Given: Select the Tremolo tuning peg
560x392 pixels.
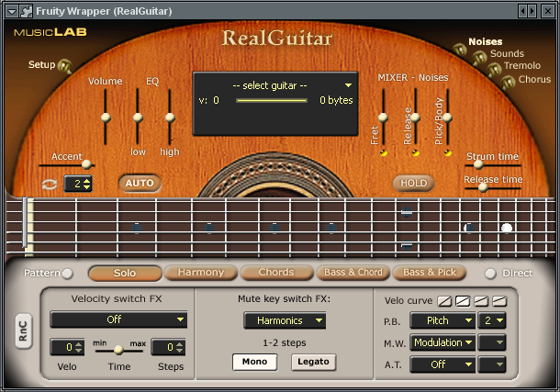Looking at the screenshot, I should coord(494,70).
